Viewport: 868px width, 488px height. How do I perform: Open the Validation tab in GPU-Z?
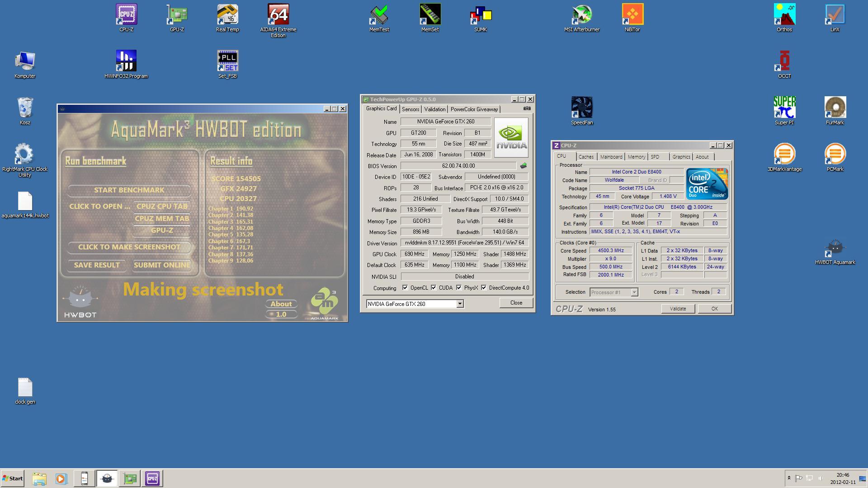(435, 109)
